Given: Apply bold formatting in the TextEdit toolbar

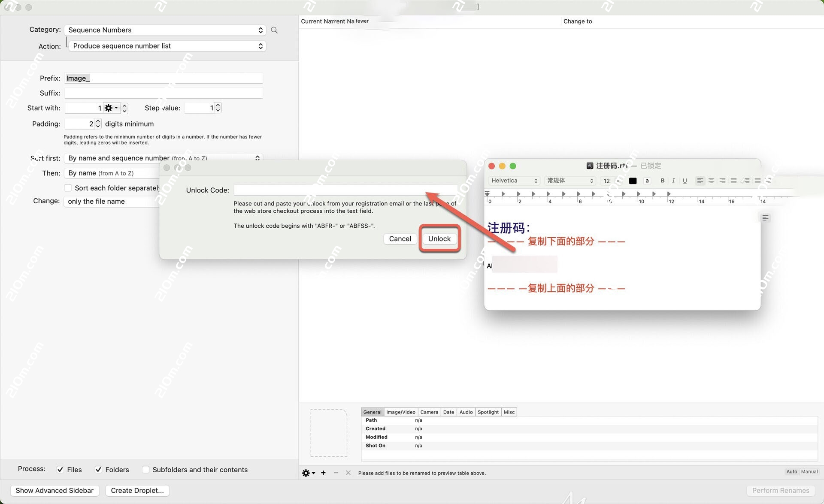Looking at the screenshot, I should pyautogui.click(x=662, y=181).
